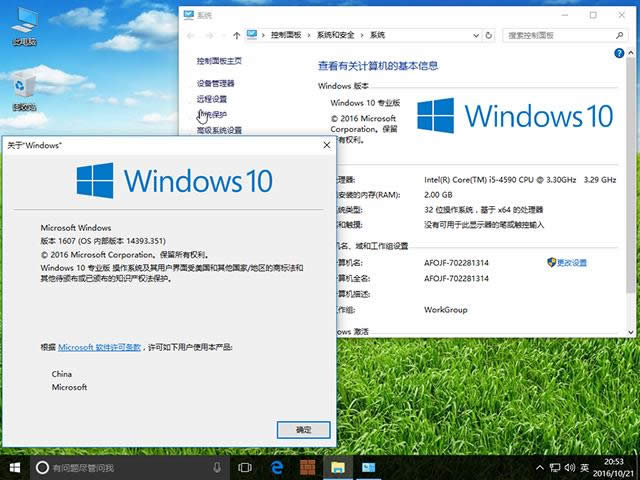Click the Cortana microphone icon
640x480 pixels.
[217, 467]
